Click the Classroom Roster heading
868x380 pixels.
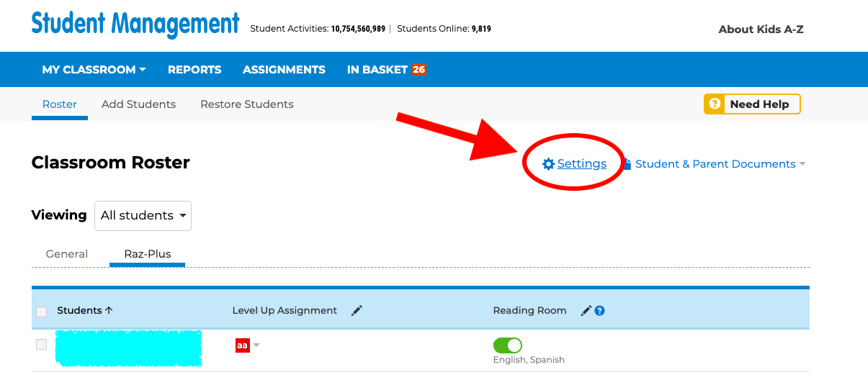111,163
